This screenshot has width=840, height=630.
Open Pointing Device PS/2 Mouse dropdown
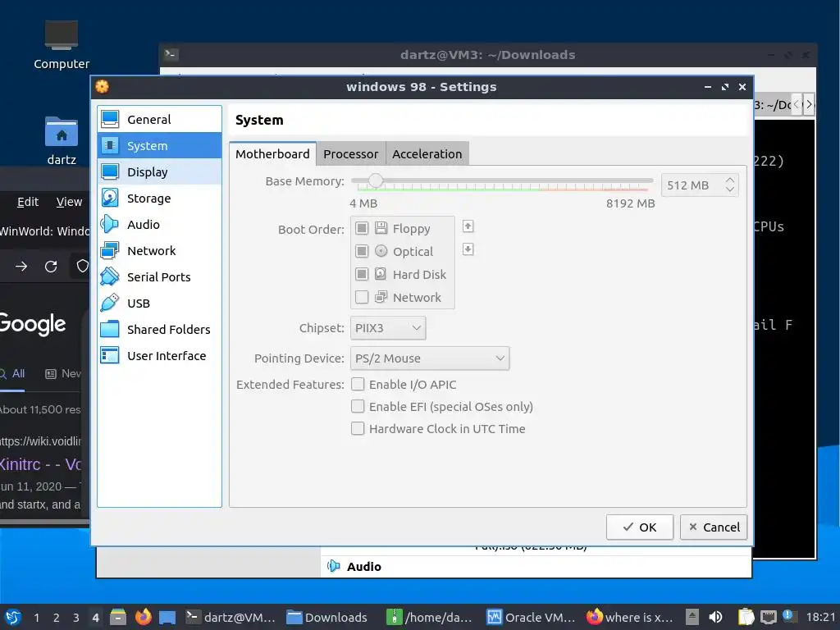[430, 358]
